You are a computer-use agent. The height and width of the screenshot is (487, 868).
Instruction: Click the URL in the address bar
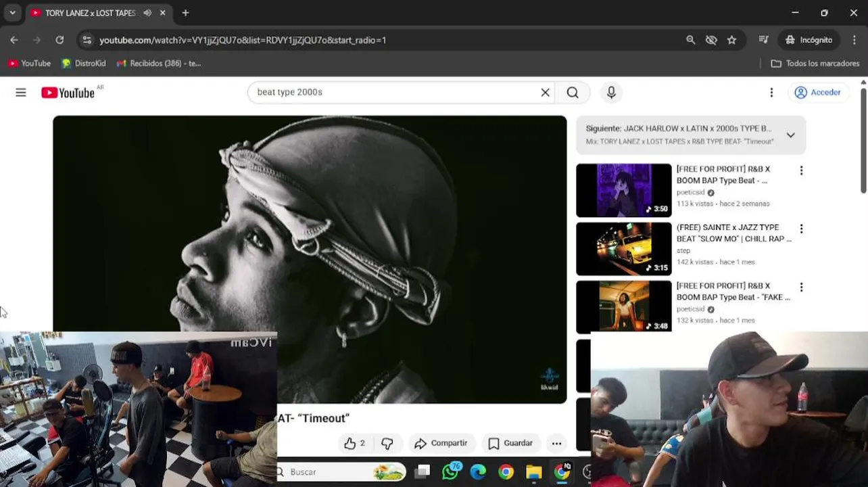point(243,40)
